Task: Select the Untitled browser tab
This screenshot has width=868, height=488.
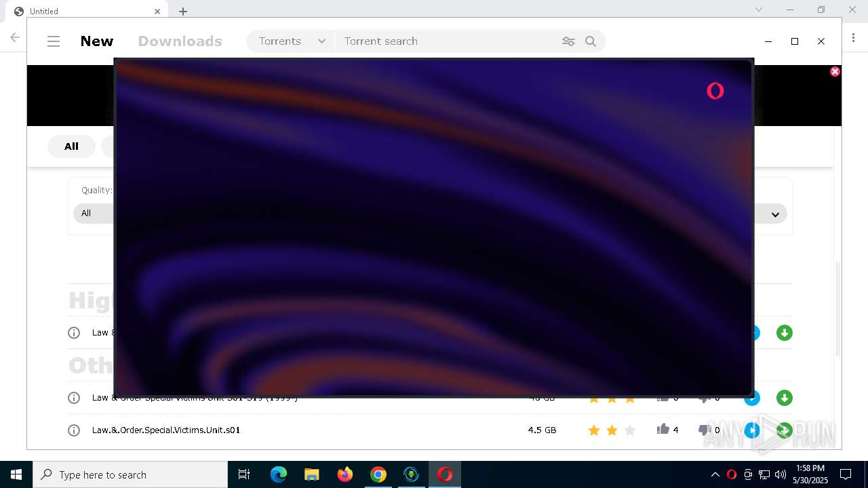Action: [x=88, y=12]
